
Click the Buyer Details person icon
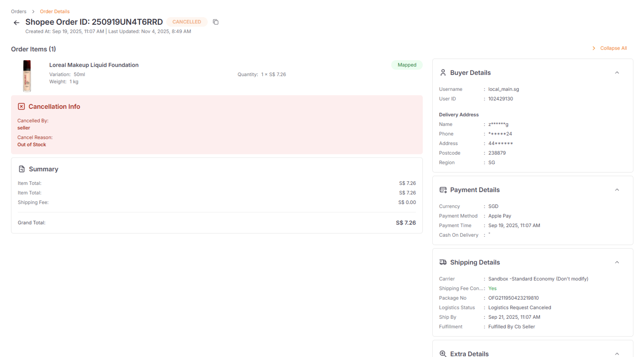pos(443,72)
